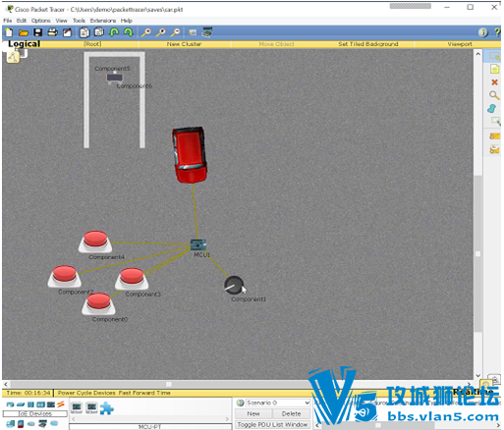Click the Component4 red push button

(95, 242)
